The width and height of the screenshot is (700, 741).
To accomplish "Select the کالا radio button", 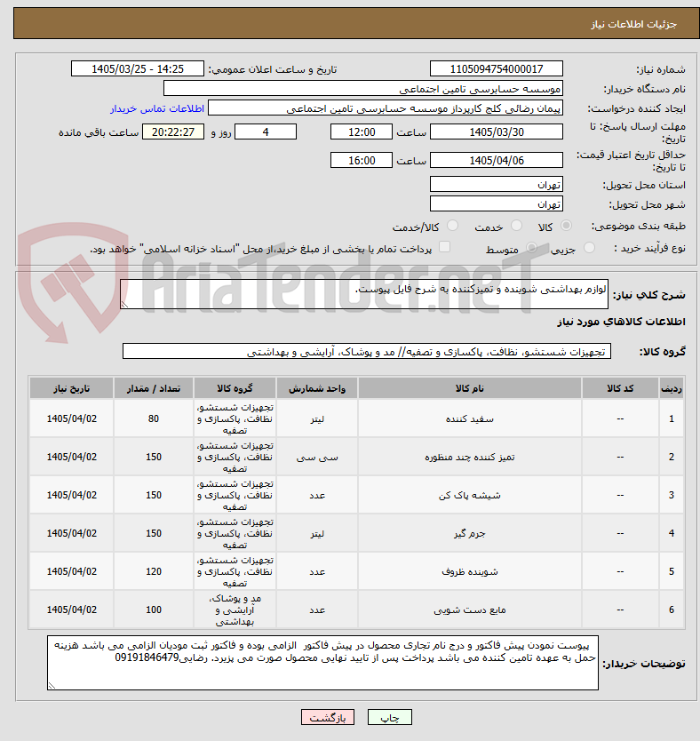I will (566, 226).
